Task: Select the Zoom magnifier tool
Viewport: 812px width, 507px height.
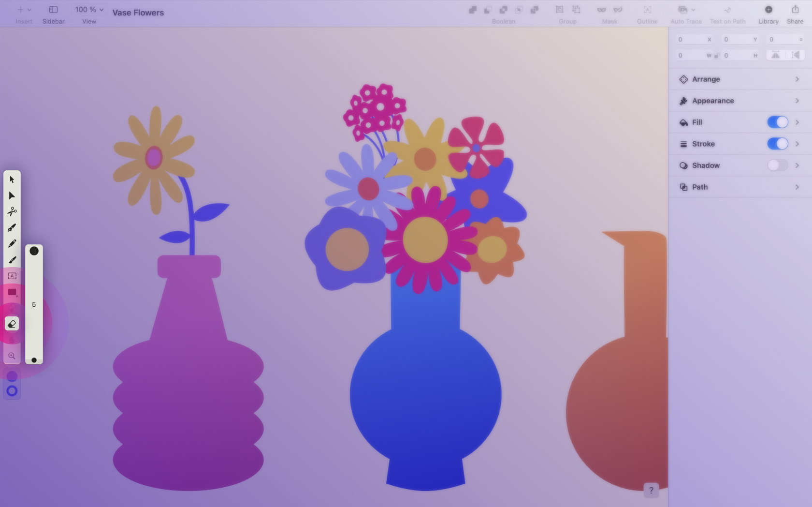Action: (x=12, y=356)
